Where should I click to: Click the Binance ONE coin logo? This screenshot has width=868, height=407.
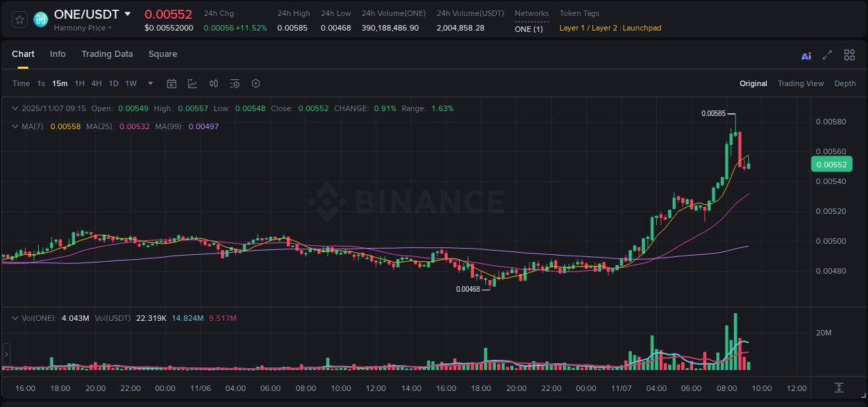click(x=40, y=19)
